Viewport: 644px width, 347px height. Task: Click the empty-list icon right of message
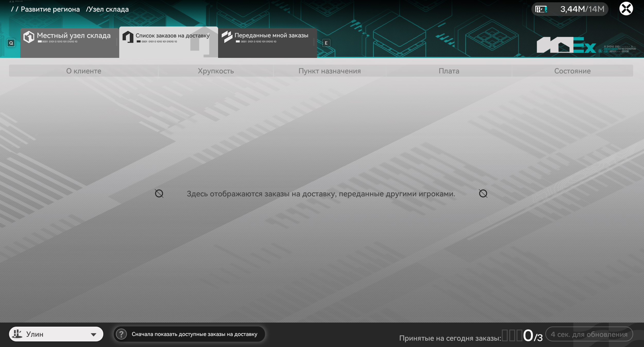pyautogui.click(x=483, y=193)
